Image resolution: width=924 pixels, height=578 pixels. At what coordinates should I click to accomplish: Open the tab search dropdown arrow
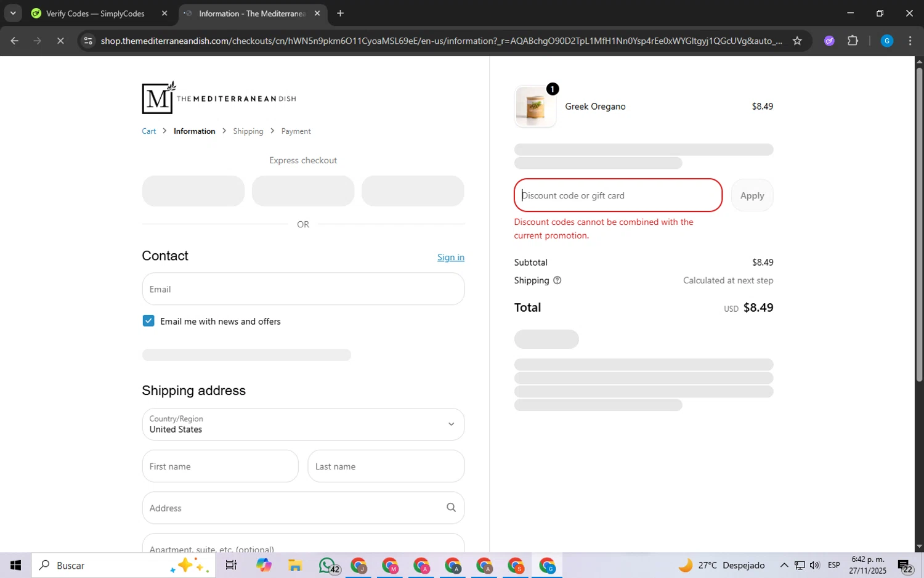point(13,13)
